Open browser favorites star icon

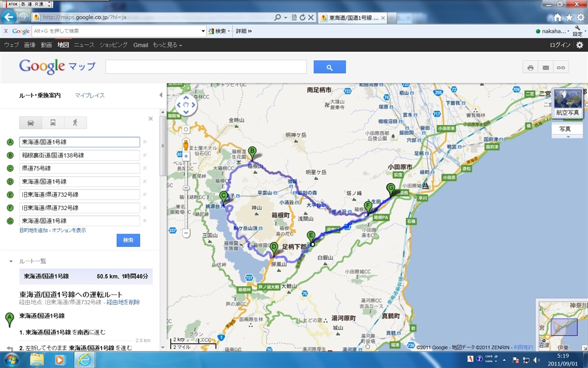569,18
